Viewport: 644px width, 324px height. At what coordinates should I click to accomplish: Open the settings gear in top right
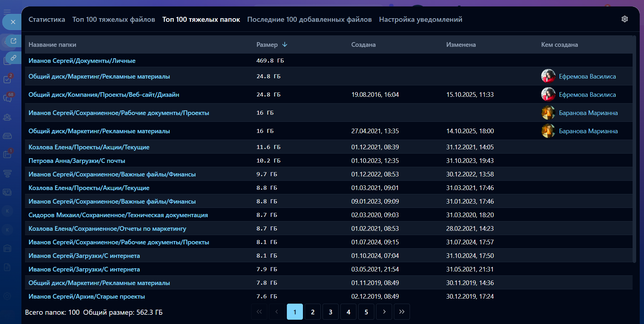pyautogui.click(x=624, y=19)
